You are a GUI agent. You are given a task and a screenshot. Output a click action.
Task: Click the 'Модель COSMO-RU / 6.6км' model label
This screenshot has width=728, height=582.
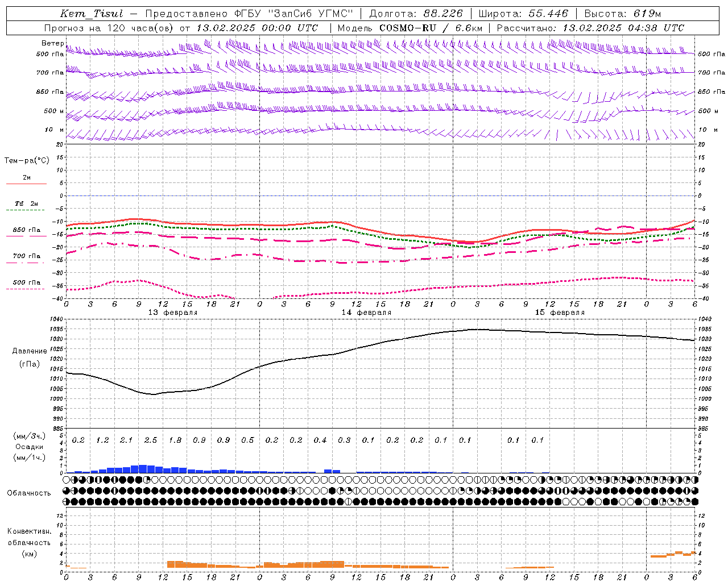(409, 28)
